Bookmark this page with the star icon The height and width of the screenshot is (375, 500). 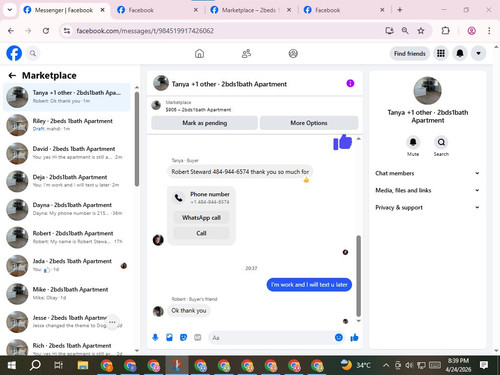point(421,31)
